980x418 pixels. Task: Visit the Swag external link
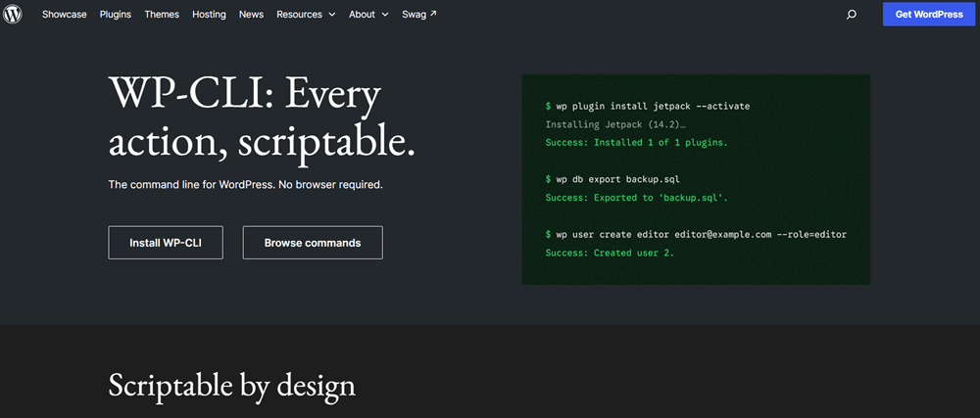point(419,15)
